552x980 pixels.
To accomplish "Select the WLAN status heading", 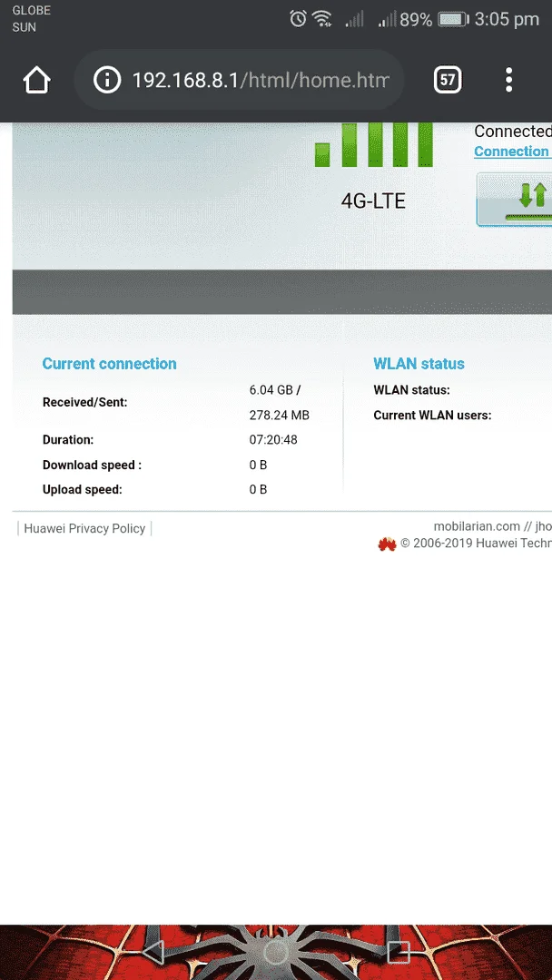I will click(419, 364).
